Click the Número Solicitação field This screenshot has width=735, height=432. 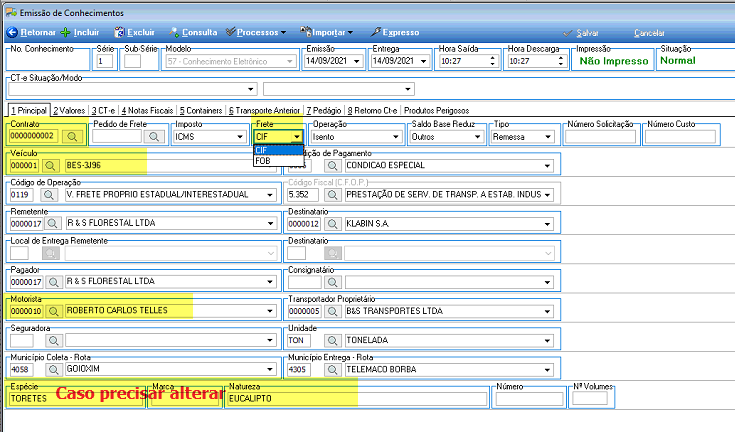[x=600, y=137]
